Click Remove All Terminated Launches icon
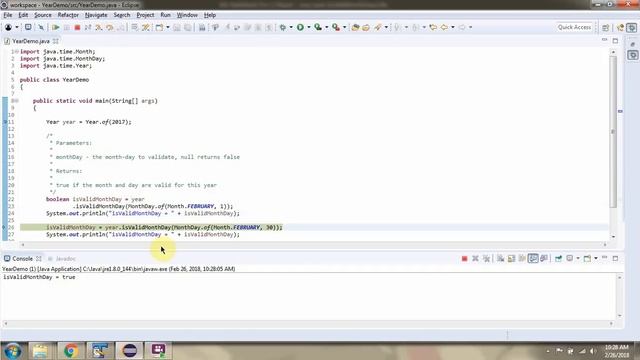 click(486, 258)
